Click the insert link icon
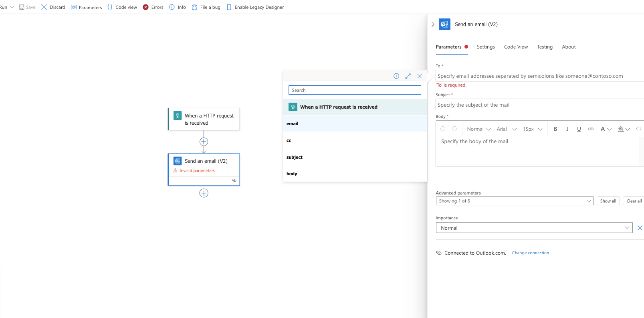The image size is (644, 318). pos(590,129)
